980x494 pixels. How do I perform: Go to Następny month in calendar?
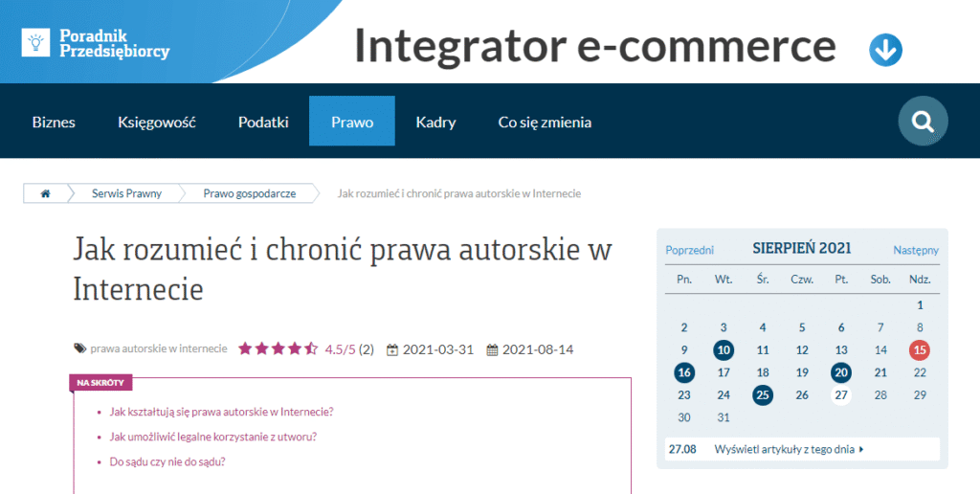click(916, 250)
